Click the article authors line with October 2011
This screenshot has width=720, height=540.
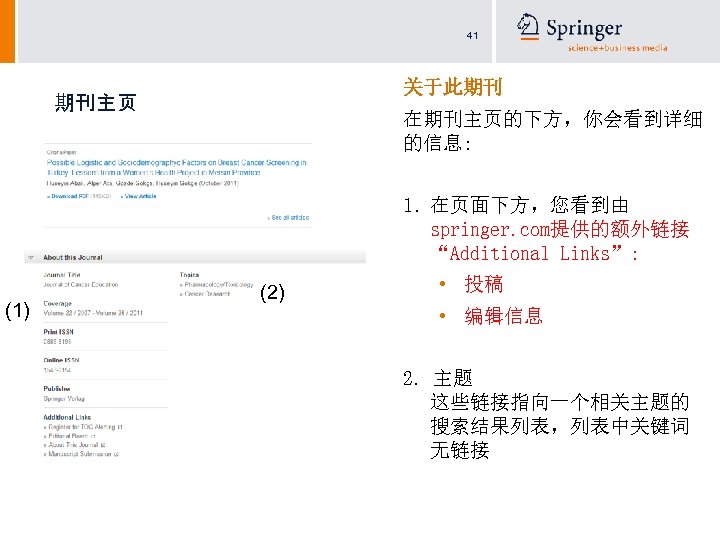coord(142,183)
